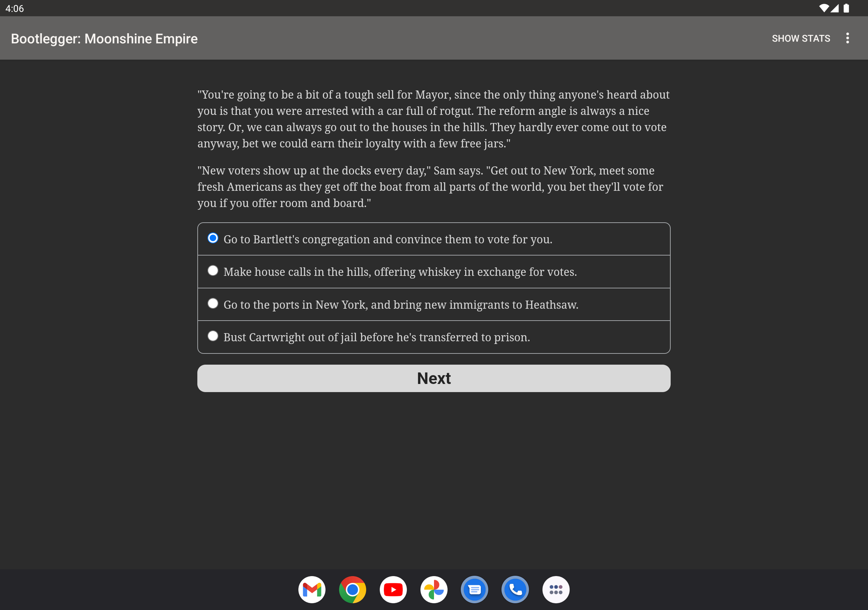Choose Bust Cartwright out of jail option
Screen dimensions: 868x610
pos(434,337)
